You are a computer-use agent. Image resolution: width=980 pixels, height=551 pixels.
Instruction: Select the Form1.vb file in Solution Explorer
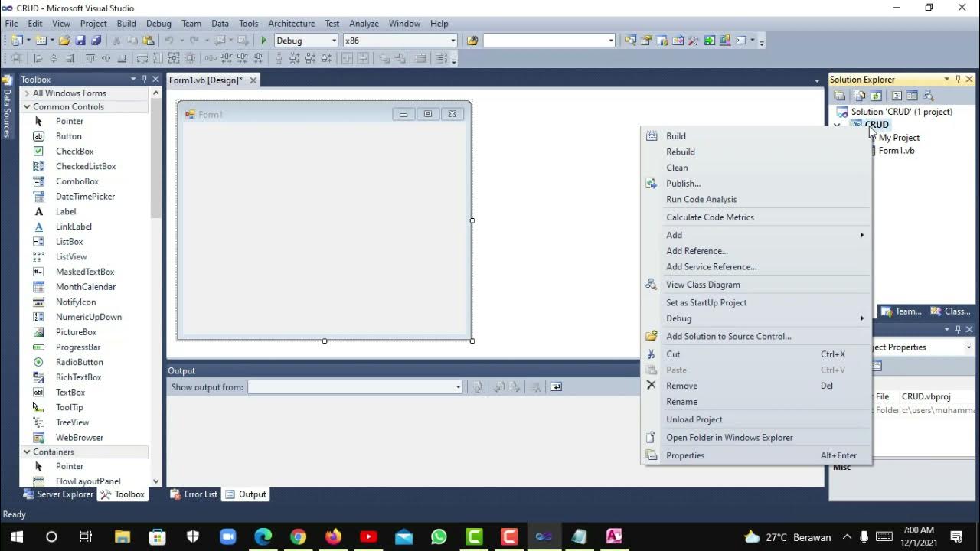pyautogui.click(x=897, y=151)
